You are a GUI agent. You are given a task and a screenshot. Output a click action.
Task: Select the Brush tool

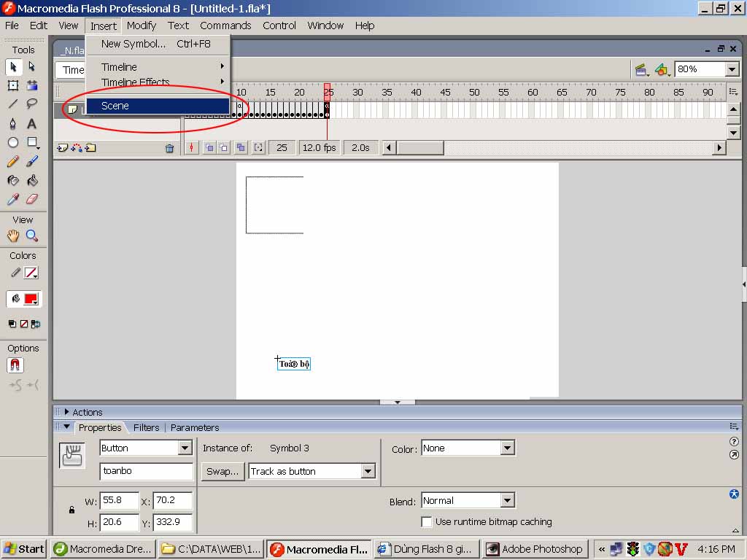pyautogui.click(x=32, y=161)
